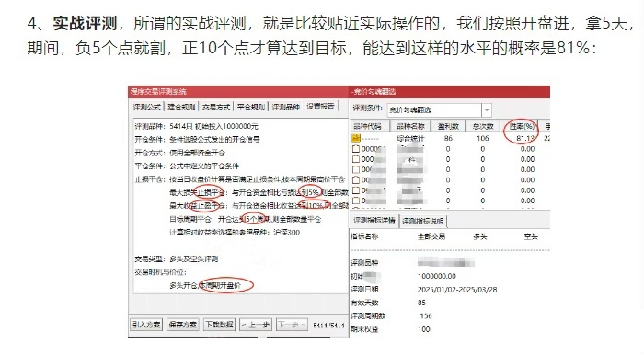Click the 竞价勾魂翻选 window title bar
644x355 pixels.
pyautogui.click(x=449, y=92)
